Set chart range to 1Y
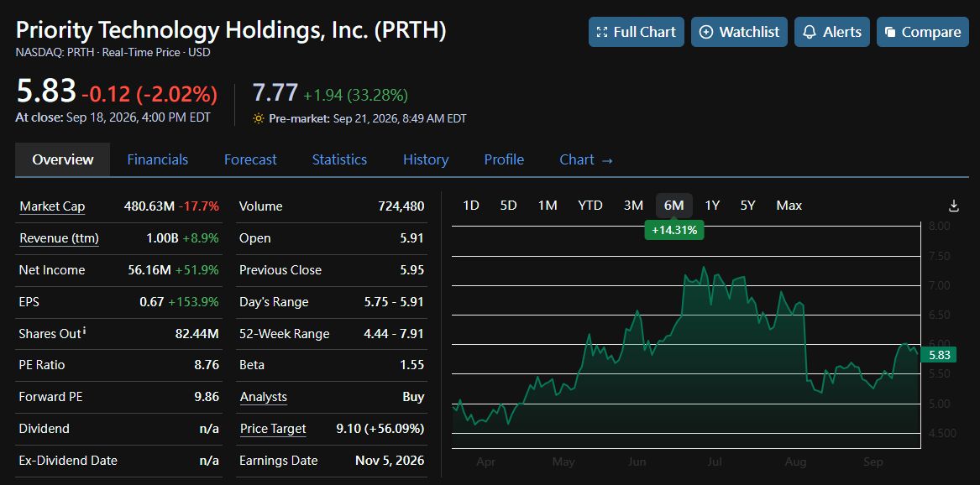 (x=712, y=206)
